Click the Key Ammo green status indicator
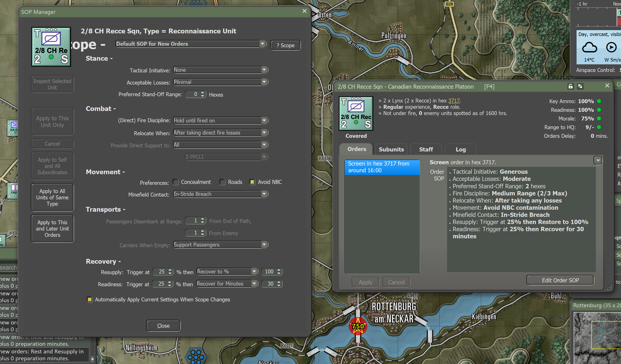 click(x=599, y=101)
